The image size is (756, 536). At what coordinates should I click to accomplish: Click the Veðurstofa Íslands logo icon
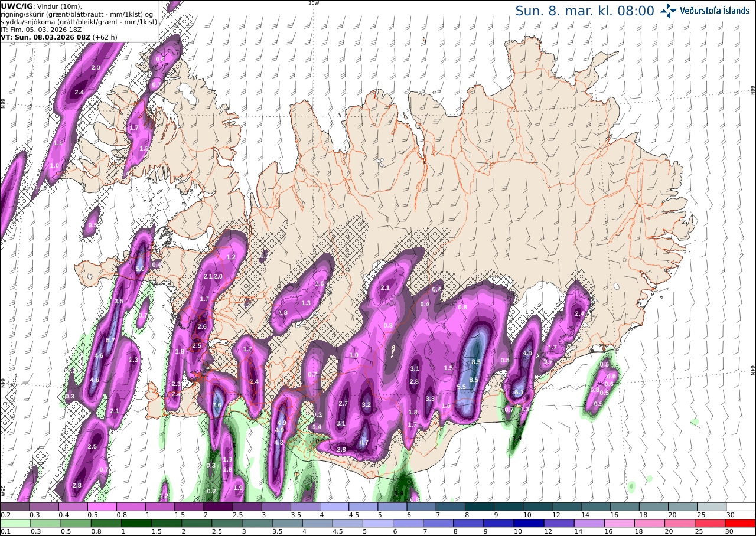(669, 10)
